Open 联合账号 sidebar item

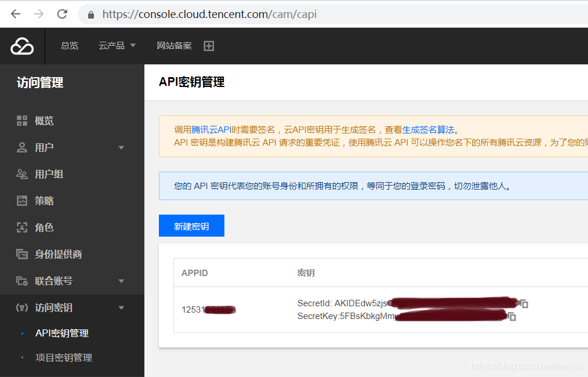[53, 281]
